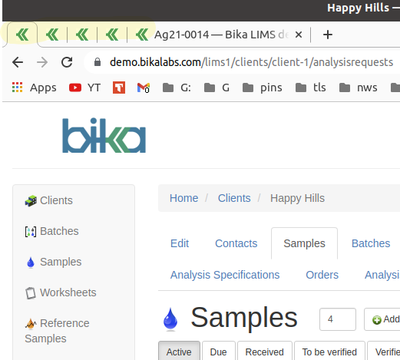Image resolution: width=400 pixels, height=360 pixels.
Task: Select the Received filter button
Action: tap(265, 351)
